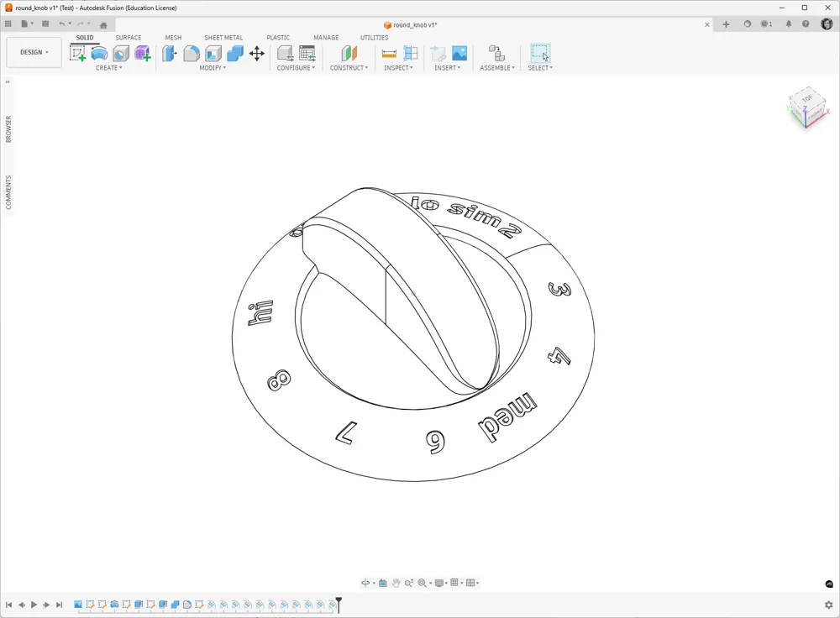This screenshot has width=840, height=618.
Task: Select the Press Pull tool
Action: (x=170, y=53)
